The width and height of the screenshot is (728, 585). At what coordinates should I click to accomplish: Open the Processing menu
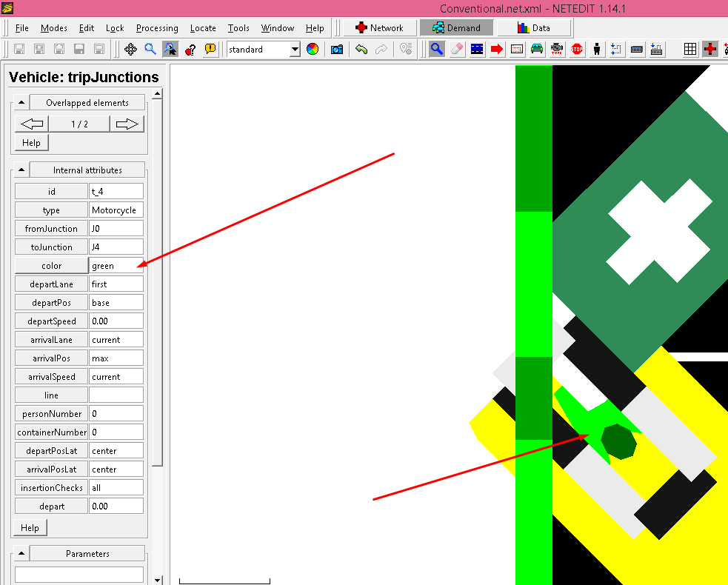click(x=157, y=28)
